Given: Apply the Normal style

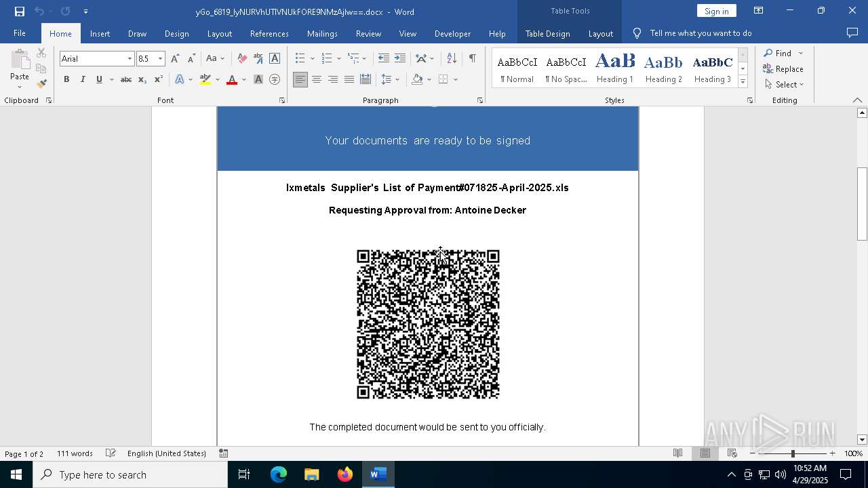Looking at the screenshot, I should coord(517,68).
